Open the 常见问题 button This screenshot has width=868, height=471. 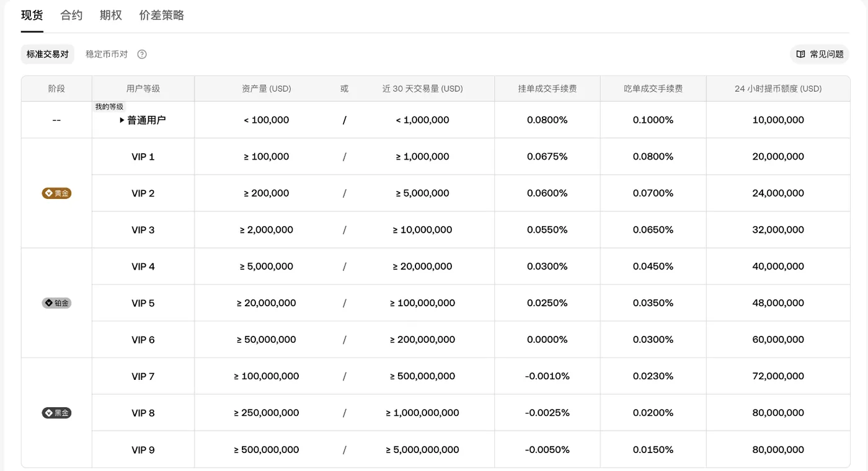pyautogui.click(x=820, y=54)
